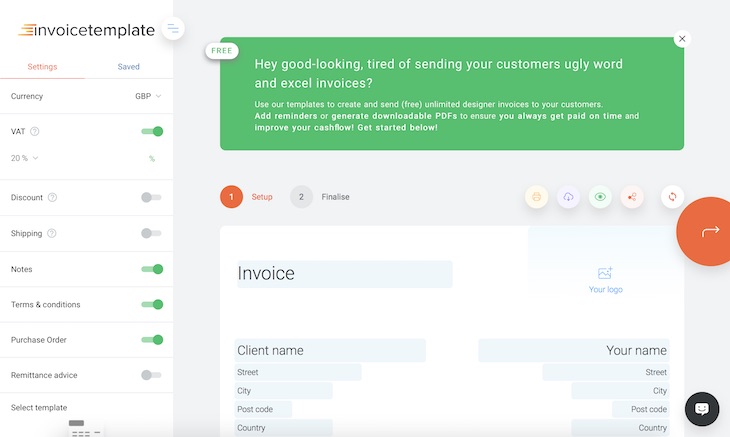The image size is (730, 437).
Task: Close the green promo banner
Action: [682, 39]
